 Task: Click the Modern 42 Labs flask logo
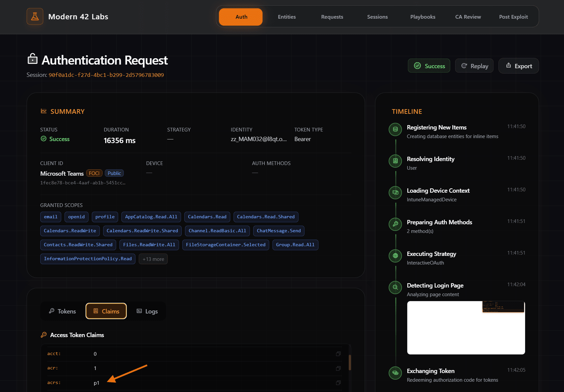pos(35,16)
